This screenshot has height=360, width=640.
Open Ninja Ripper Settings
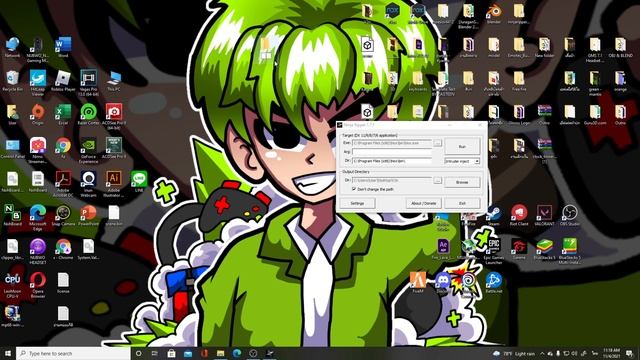tap(357, 203)
